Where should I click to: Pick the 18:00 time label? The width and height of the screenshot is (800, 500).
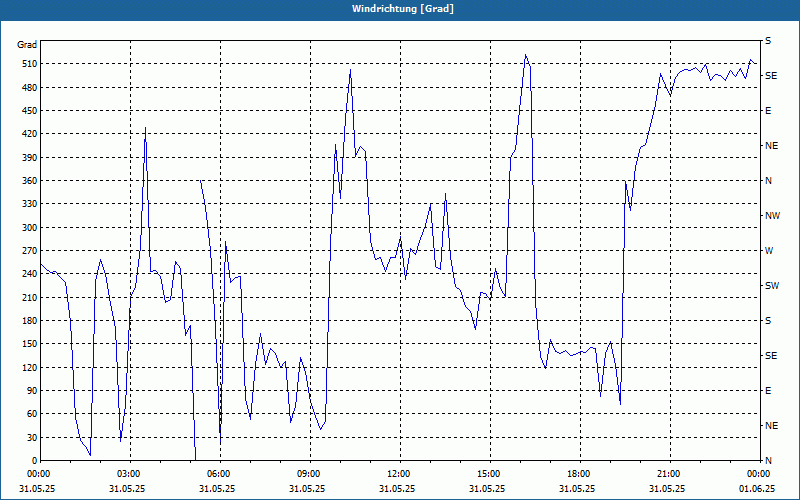coord(580,474)
